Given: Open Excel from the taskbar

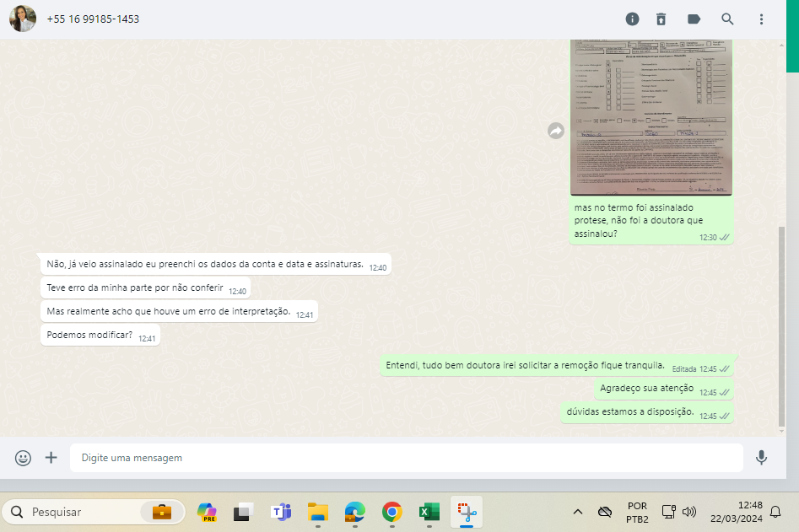Looking at the screenshot, I should (x=429, y=512).
